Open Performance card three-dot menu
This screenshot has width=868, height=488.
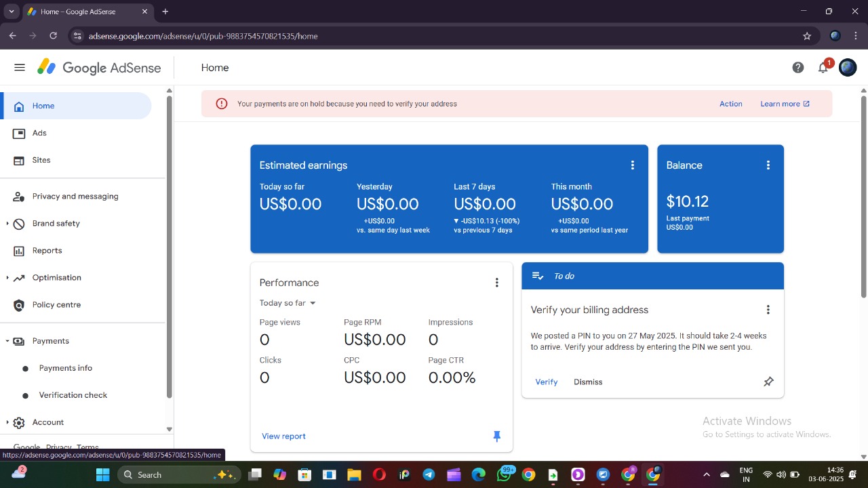point(497,283)
